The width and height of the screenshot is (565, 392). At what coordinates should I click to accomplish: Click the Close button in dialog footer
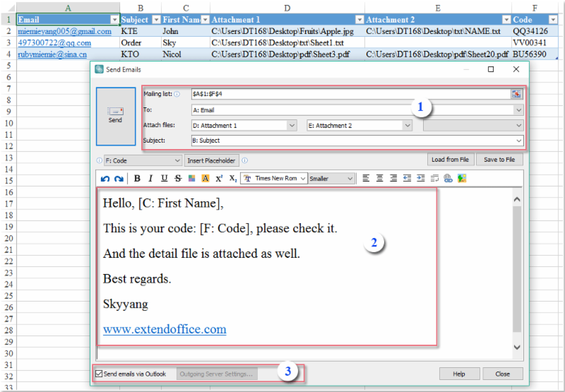point(503,374)
